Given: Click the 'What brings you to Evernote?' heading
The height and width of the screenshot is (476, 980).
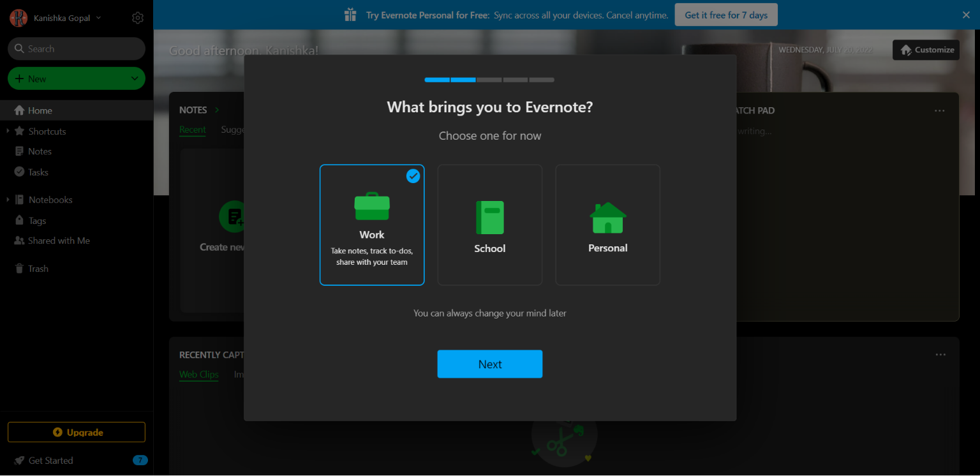Looking at the screenshot, I should [490, 107].
